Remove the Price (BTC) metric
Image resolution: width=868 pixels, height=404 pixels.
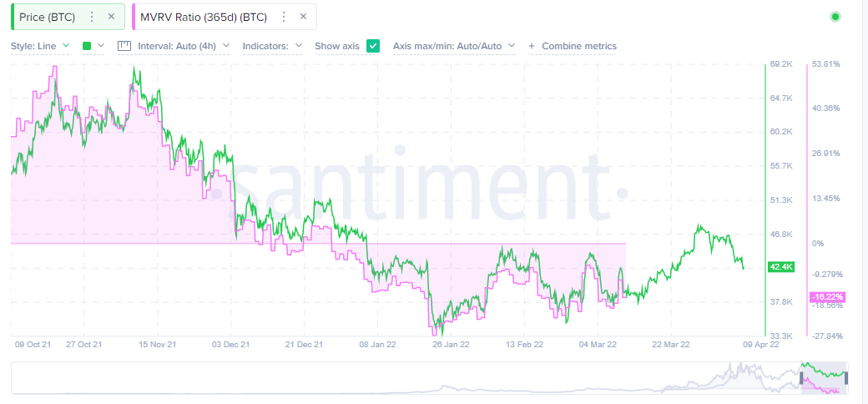[111, 17]
